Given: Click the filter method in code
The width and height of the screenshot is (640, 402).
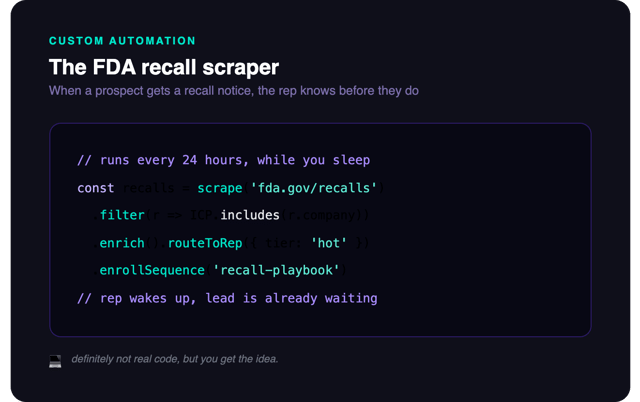Looking at the screenshot, I should (122, 215).
